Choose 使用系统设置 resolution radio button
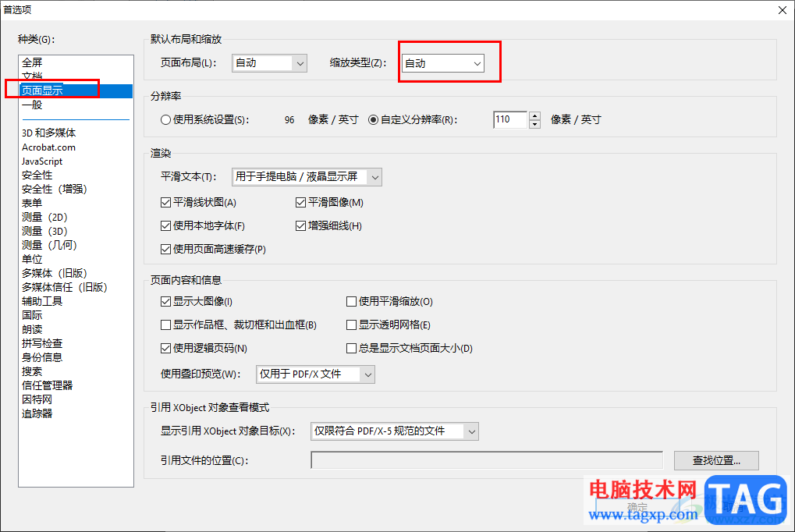 click(x=166, y=120)
